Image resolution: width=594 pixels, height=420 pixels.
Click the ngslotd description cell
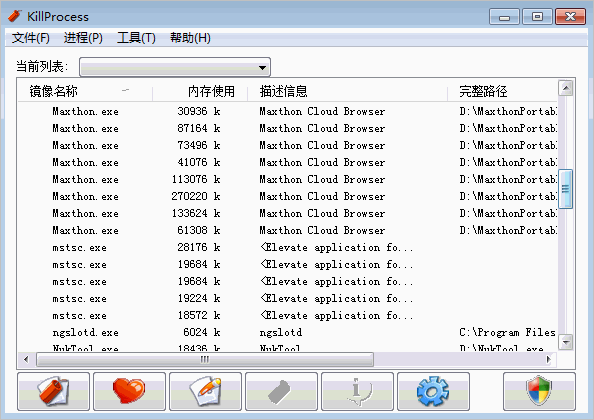click(x=281, y=333)
